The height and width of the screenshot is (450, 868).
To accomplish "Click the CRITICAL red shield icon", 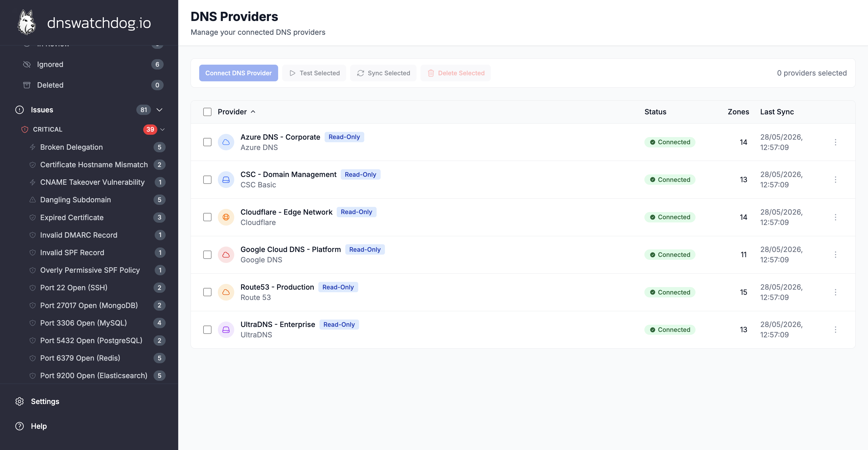I will (25, 130).
